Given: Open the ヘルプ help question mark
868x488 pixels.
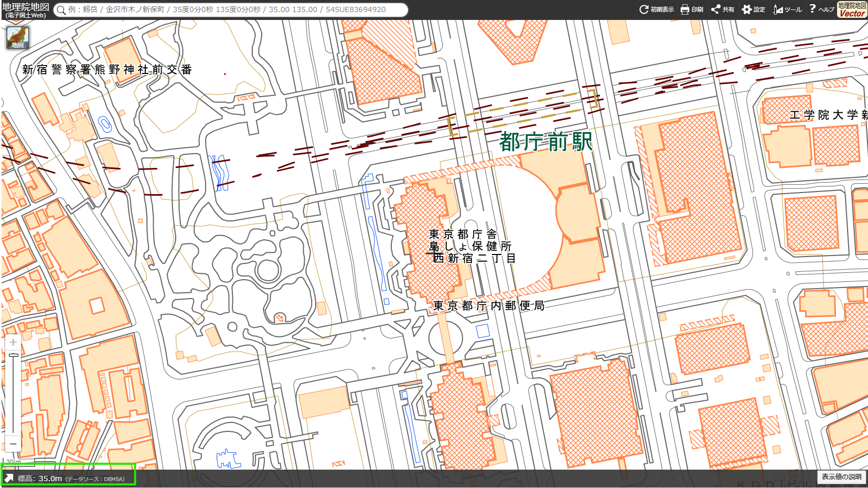Looking at the screenshot, I should [x=821, y=9].
